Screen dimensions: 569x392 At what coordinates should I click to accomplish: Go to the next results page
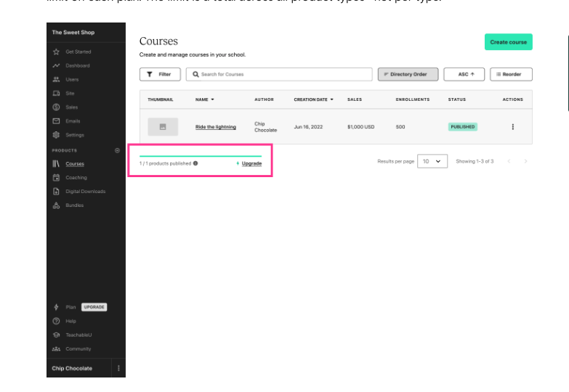tap(525, 161)
